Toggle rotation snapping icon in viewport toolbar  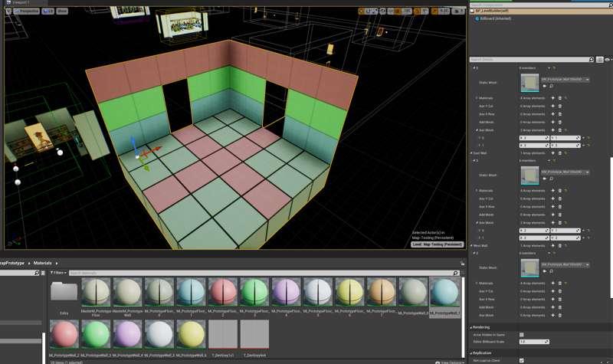[x=417, y=11]
